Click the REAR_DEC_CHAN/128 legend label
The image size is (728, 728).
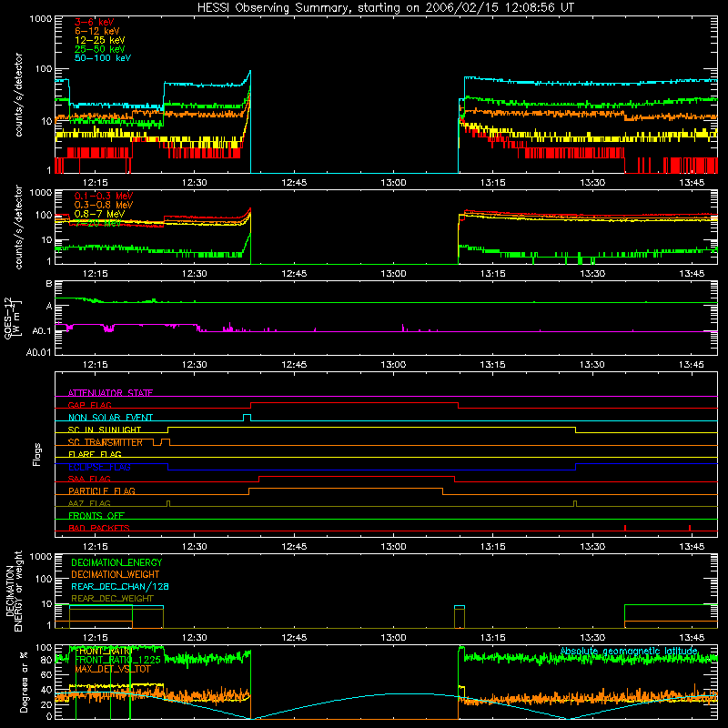click(x=120, y=586)
